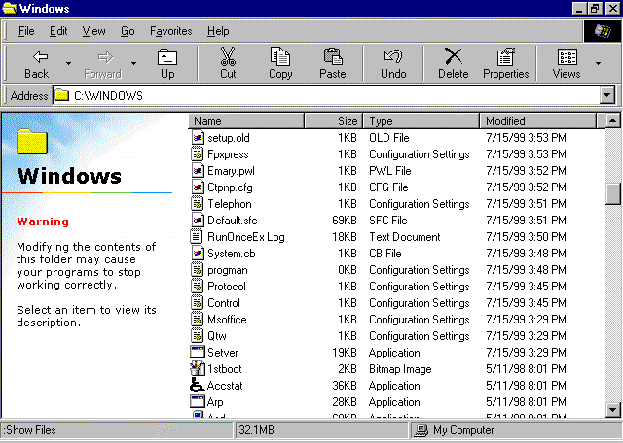This screenshot has width=623, height=443.
Task: Click the Cut scissors icon
Action: 228,58
